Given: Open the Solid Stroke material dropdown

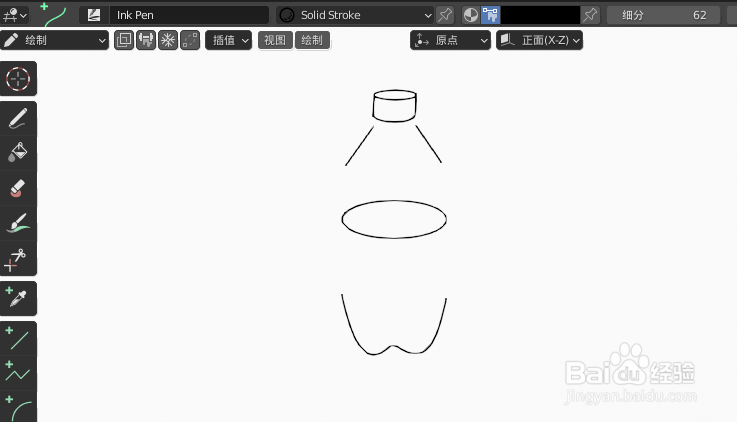Looking at the screenshot, I should tap(355, 15).
